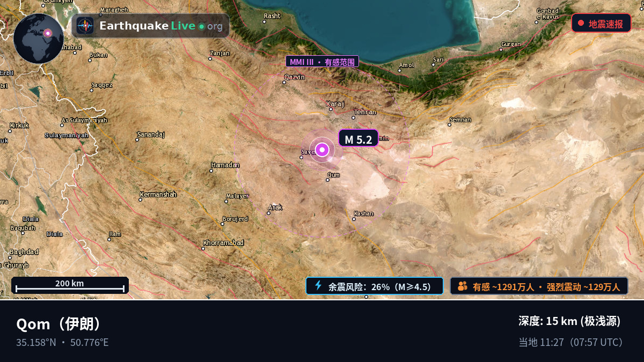The height and width of the screenshot is (362, 644).
Task: Click the Qom（伊朗）location heading
Action: click(x=60, y=324)
